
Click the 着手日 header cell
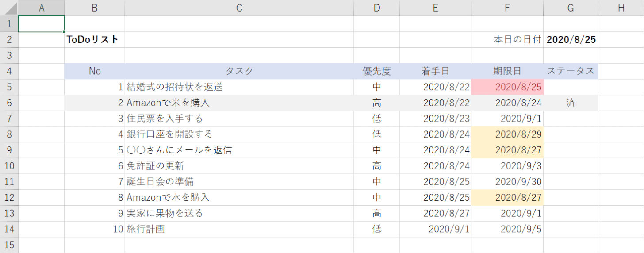(x=436, y=71)
